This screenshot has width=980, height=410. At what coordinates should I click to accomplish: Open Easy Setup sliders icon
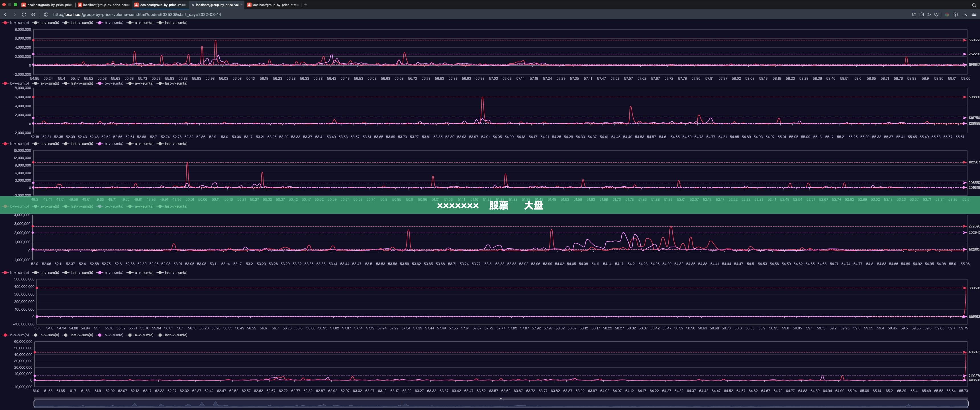click(x=974, y=15)
